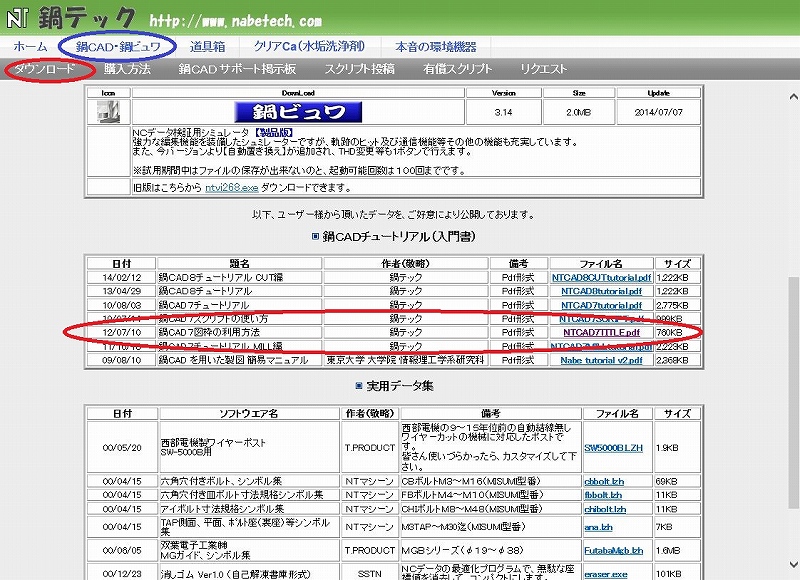
Task: Click author 東京大学 大学院 情報理工学系研究科
Action: [x=406, y=360]
